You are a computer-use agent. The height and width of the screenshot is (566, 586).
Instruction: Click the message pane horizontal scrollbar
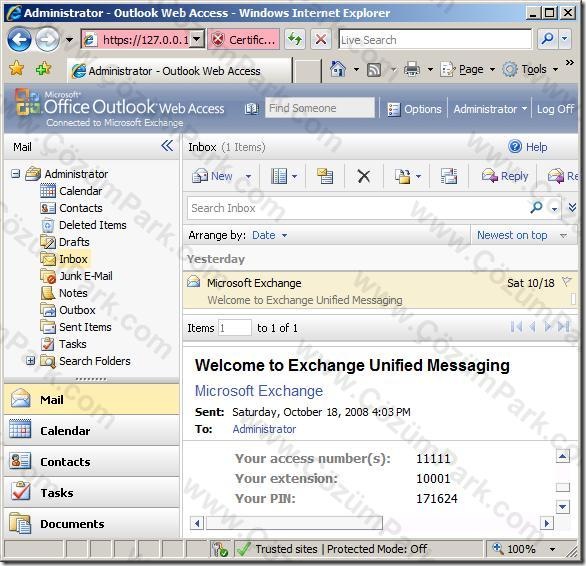point(372,523)
